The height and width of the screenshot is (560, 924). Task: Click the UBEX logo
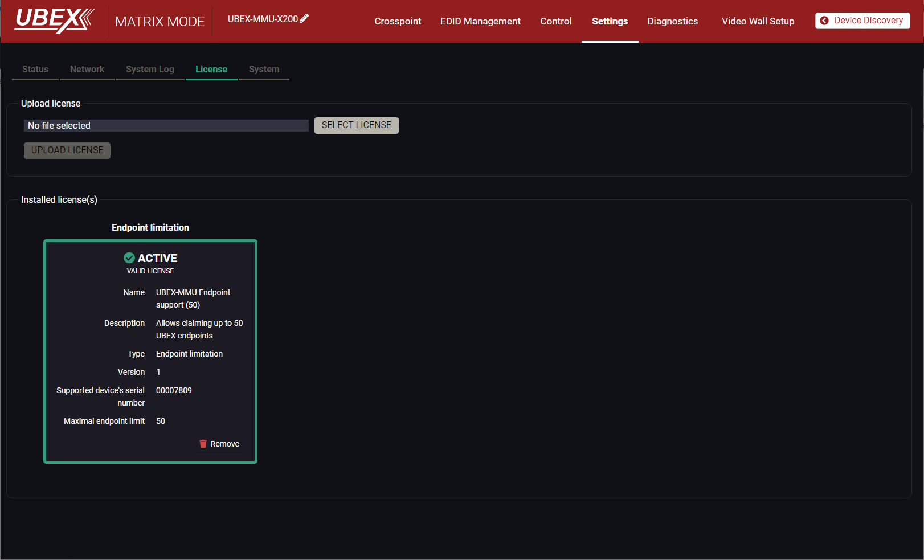coord(54,21)
